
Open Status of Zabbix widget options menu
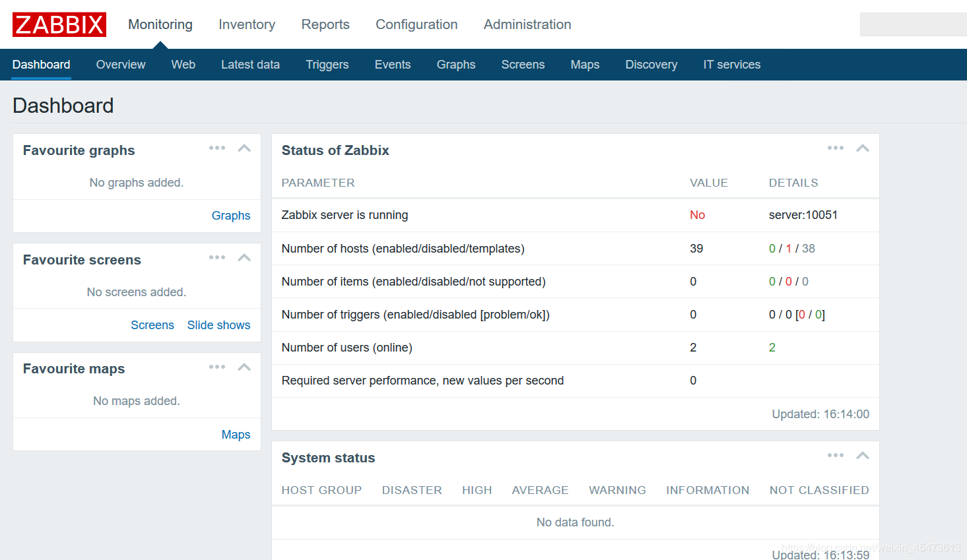point(836,148)
